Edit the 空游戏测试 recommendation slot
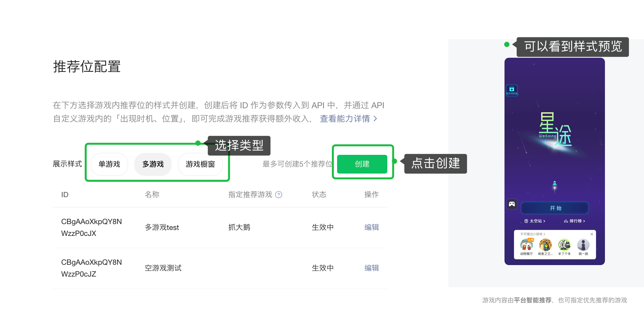Image resolution: width=644 pixels, height=332 pixels. (372, 268)
